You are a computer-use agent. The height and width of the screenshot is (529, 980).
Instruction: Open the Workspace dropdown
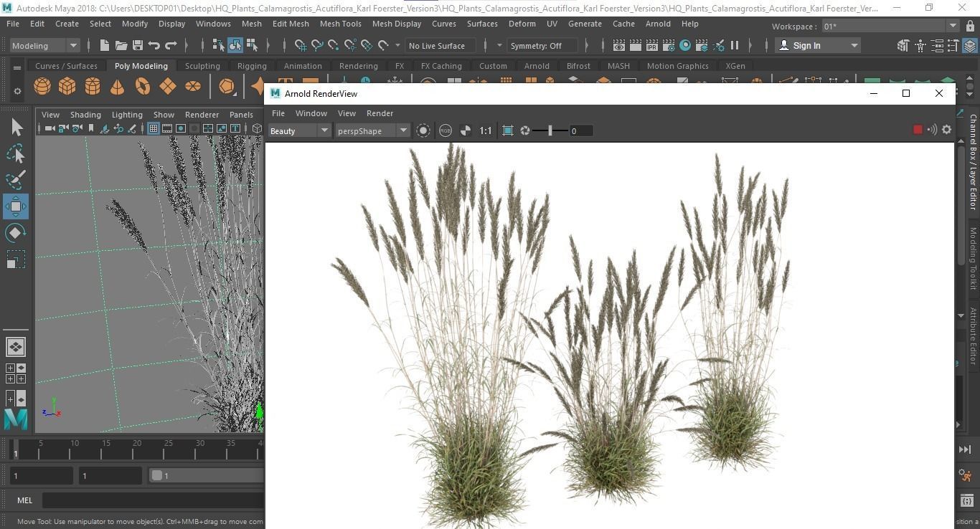[890, 26]
